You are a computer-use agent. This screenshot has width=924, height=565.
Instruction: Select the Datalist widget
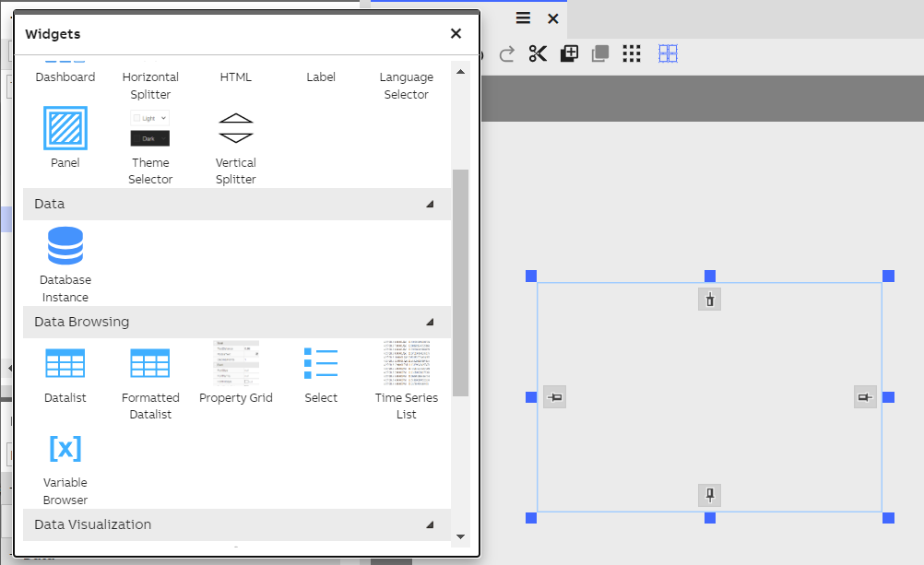tap(65, 362)
